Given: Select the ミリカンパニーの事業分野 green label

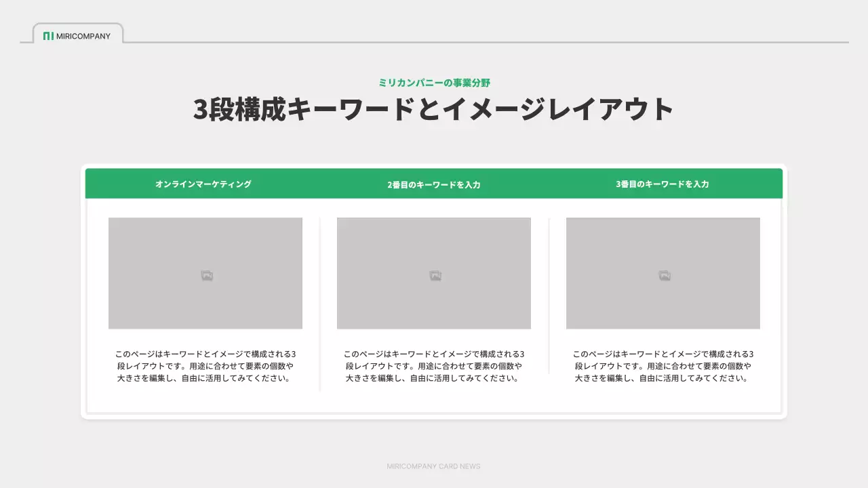Looking at the screenshot, I should click(x=434, y=83).
